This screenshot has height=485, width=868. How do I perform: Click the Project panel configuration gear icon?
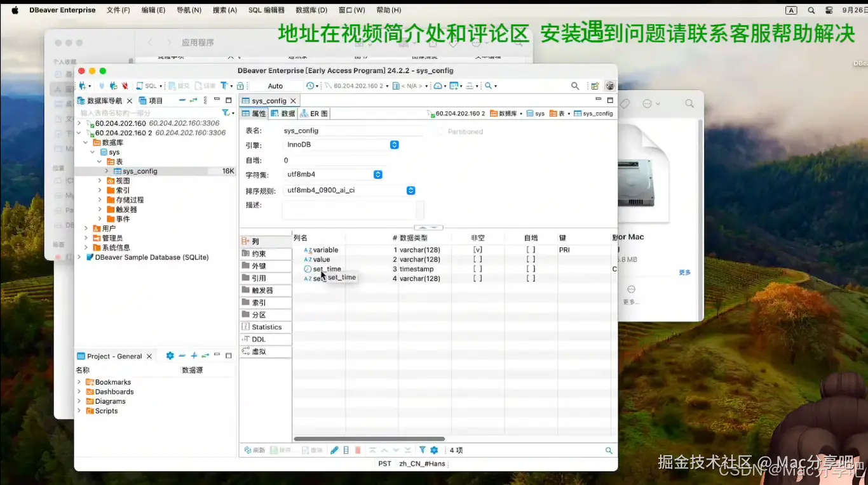coord(170,356)
